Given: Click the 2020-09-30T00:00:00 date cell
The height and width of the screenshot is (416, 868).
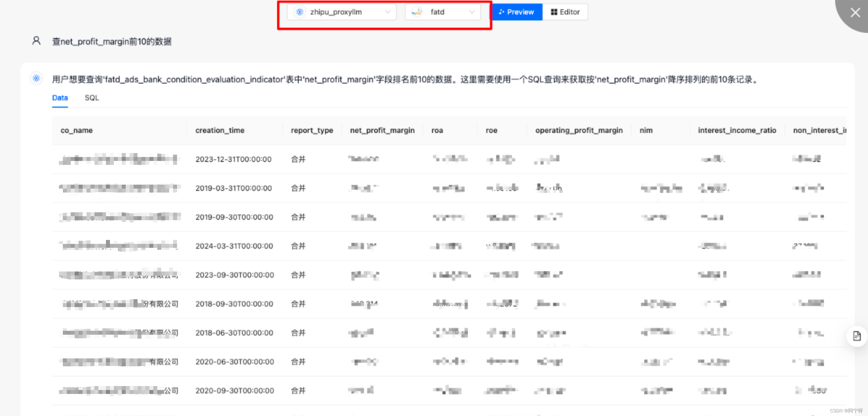Looking at the screenshot, I should [235, 390].
